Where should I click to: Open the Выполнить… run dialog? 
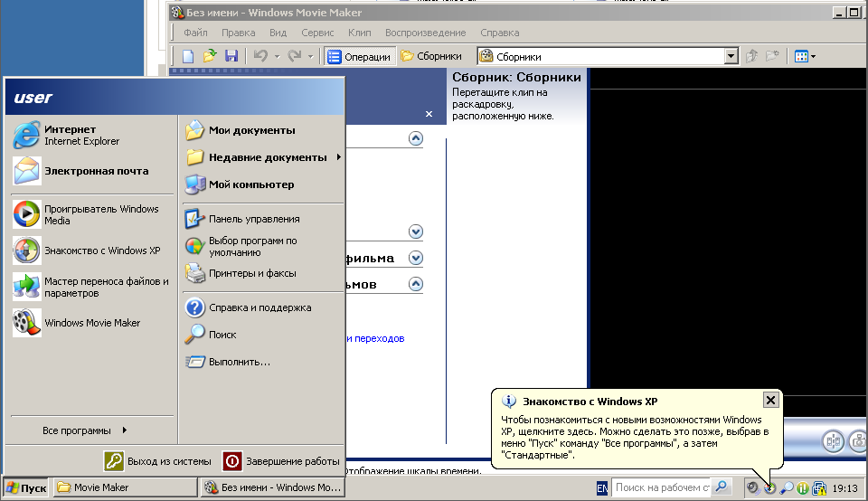coord(263,362)
